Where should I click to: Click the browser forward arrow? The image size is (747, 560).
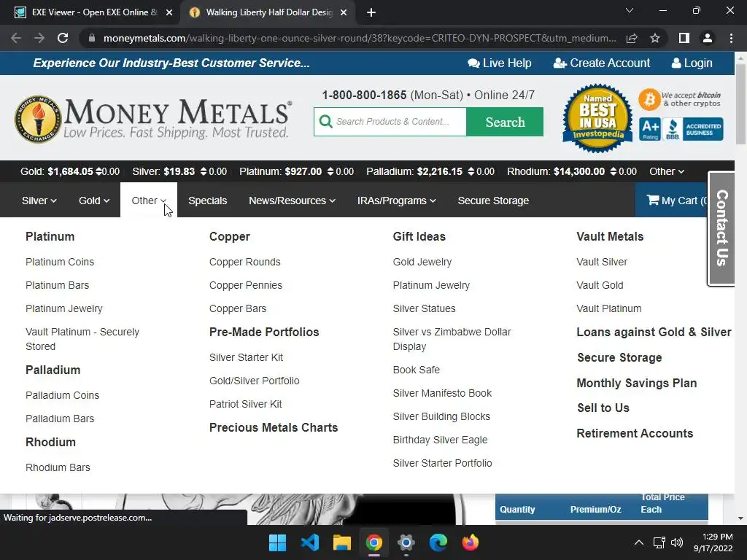tap(39, 38)
